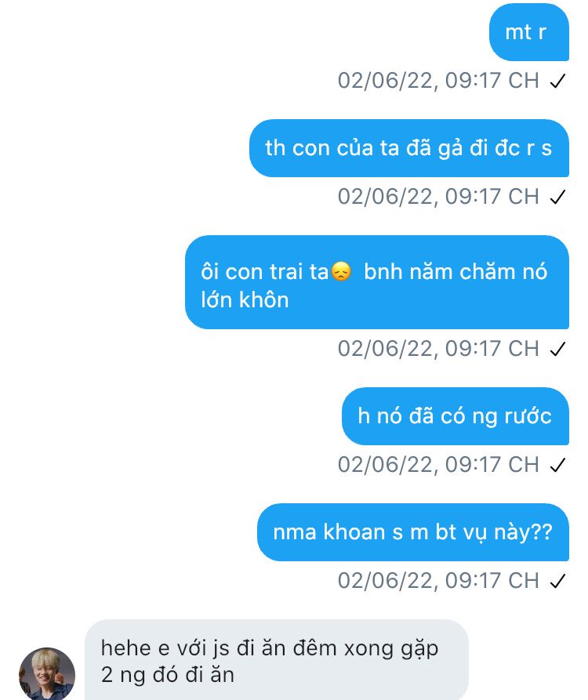Click the 'h nó đã có ng rước' message

[456, 416]
